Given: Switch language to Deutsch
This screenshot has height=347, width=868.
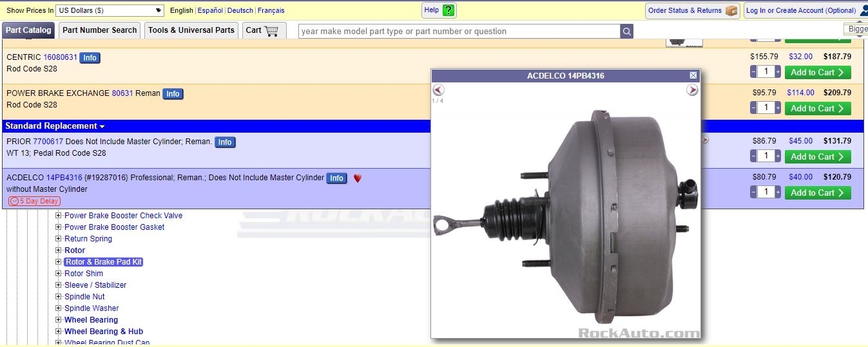Looking at the screenshot, I should coord(240,10).
